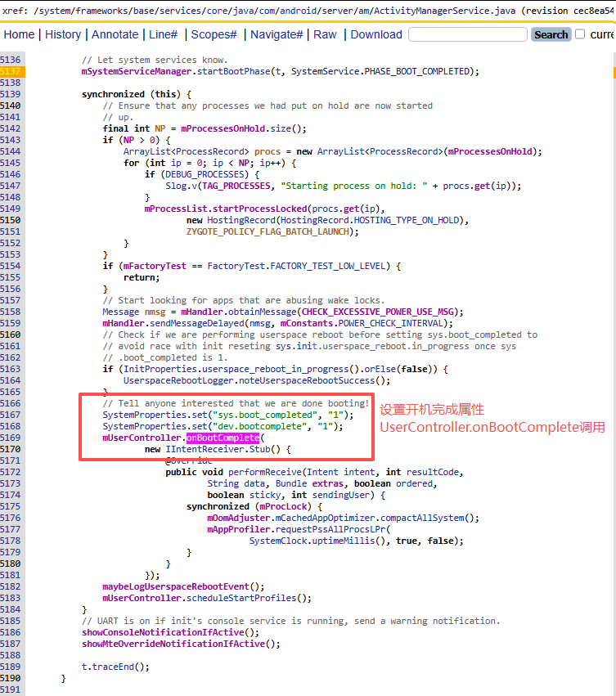616x696 pixels.
Task: Follow mCachedAppOptimizer symbol link
Action: coord(325,518)
